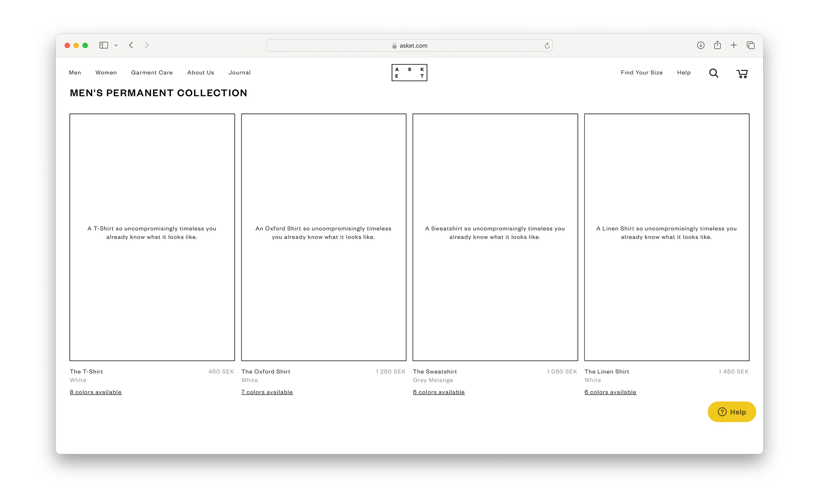Click the 1 450 SEK price
The width and height of the screenshot is (819, 504).
point(734,371)
